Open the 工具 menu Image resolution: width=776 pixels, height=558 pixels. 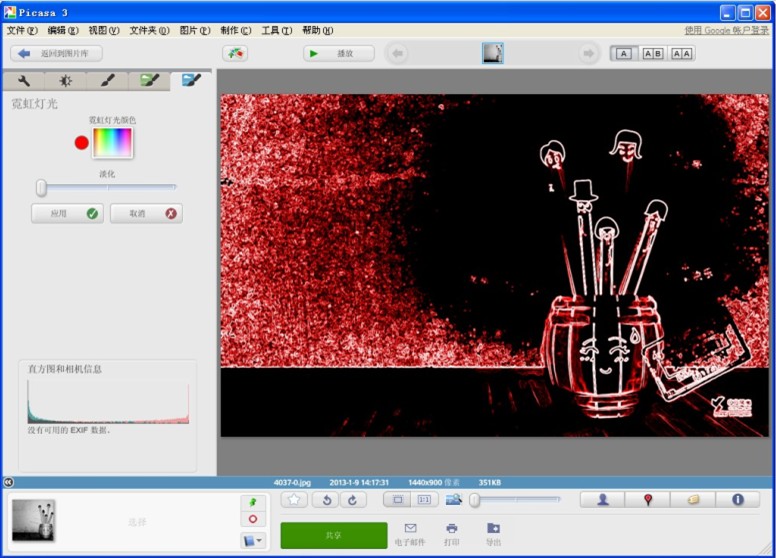[276, 31]
